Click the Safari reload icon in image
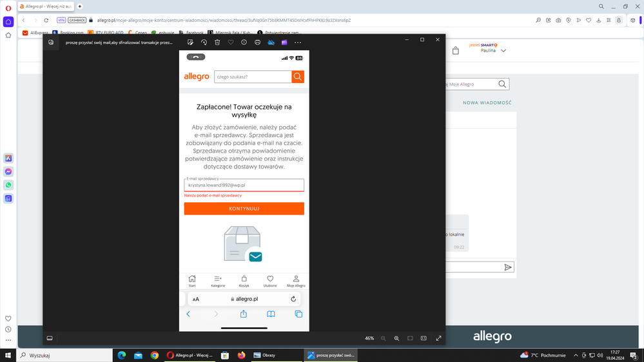This screenshot has height=362, width=644. [293, 300]
